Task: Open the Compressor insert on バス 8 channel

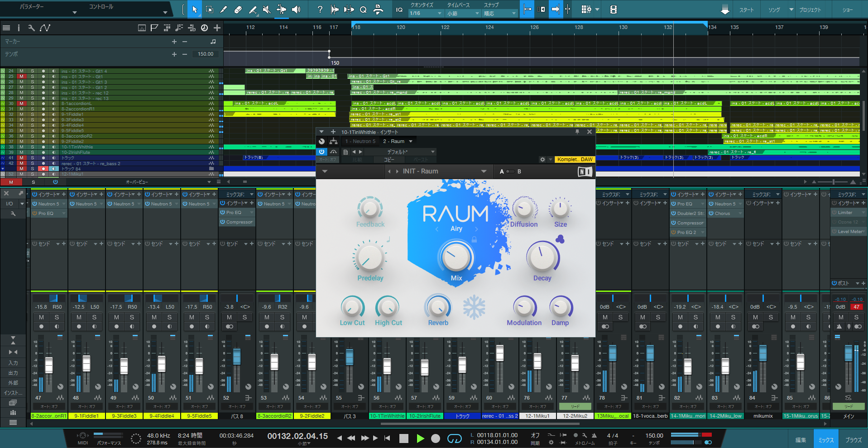Action: tap(237, 222)
